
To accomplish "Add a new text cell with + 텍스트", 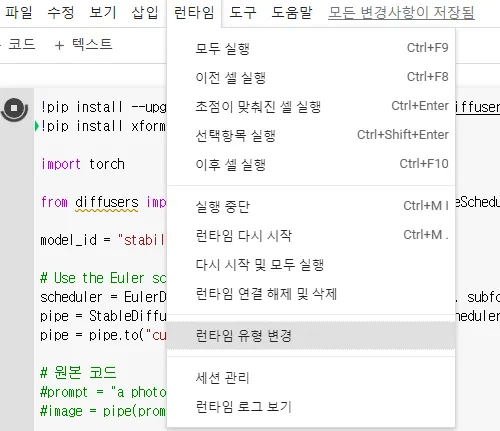I will [84, 45].
